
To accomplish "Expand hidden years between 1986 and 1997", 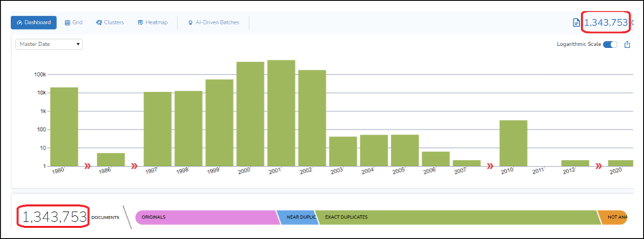I will 134,166.
